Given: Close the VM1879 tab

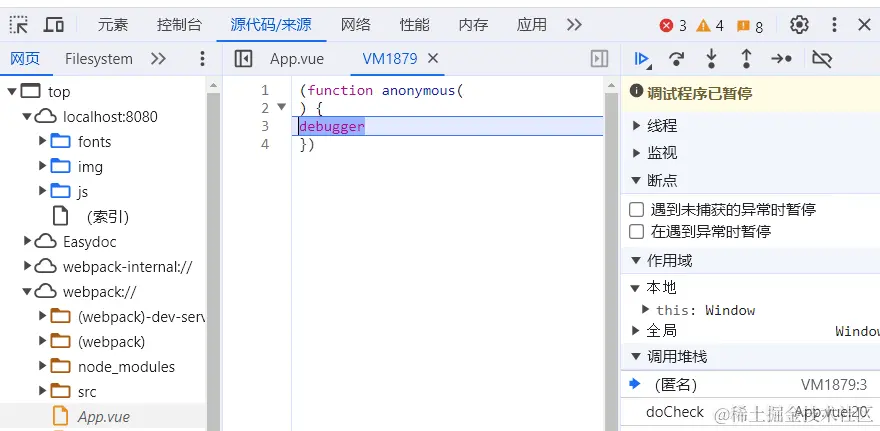Looking at the screenshot, I should pos(433,58).
